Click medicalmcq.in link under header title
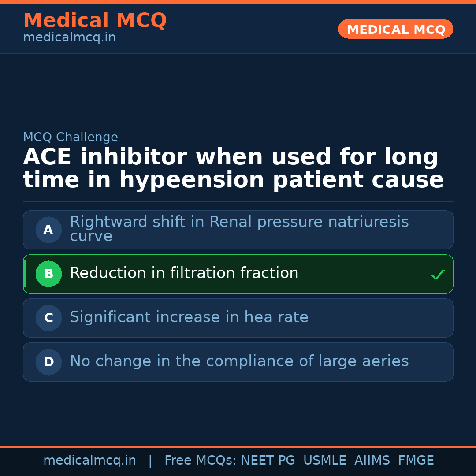 point(69,38)
